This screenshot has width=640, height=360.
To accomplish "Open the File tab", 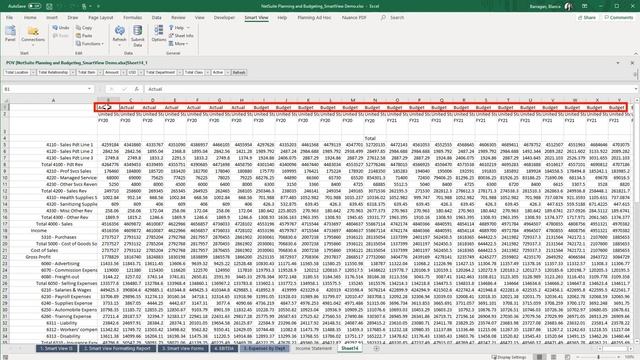I will 9,18.
